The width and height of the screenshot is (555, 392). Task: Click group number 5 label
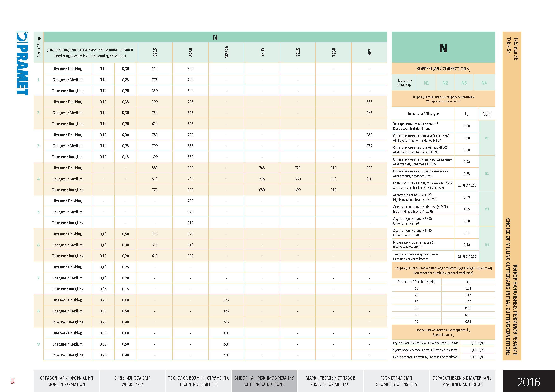(x=38, y=212)
